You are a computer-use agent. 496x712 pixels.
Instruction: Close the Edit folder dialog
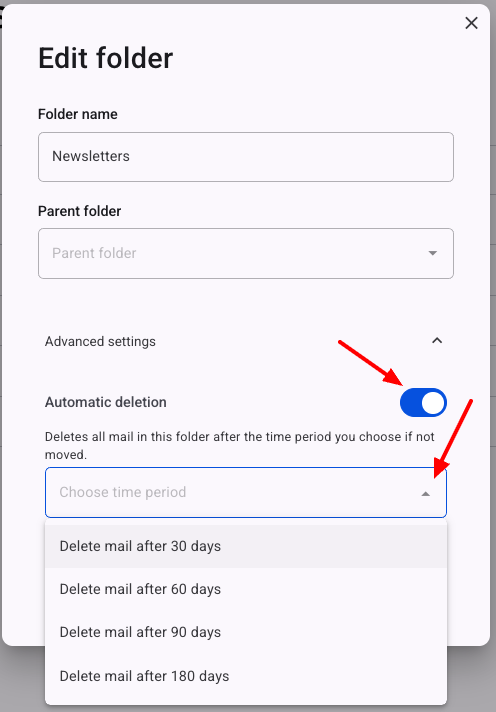(471, 23)
